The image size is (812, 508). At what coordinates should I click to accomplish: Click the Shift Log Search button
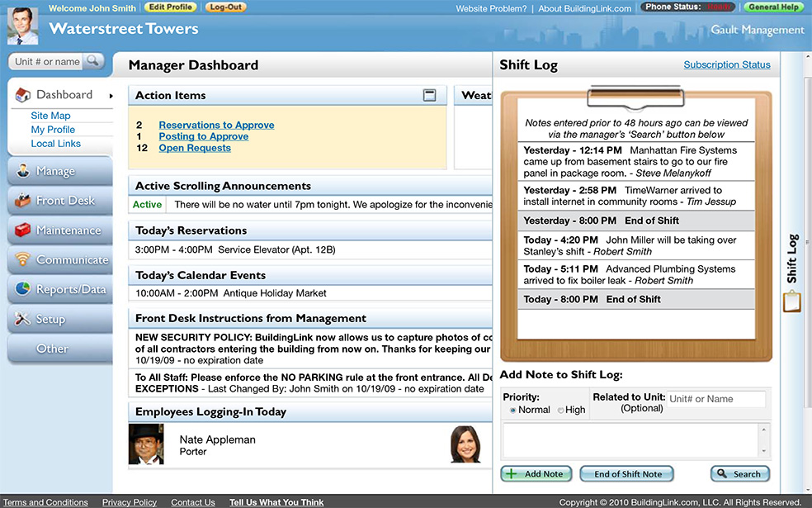coord(740,474)
